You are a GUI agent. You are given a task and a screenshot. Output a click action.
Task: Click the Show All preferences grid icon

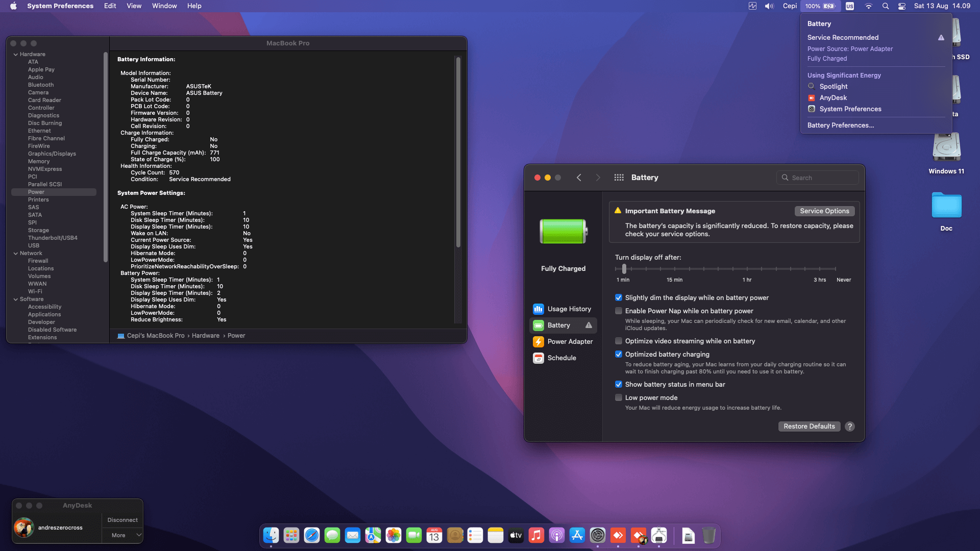click(x=619, y=178)
